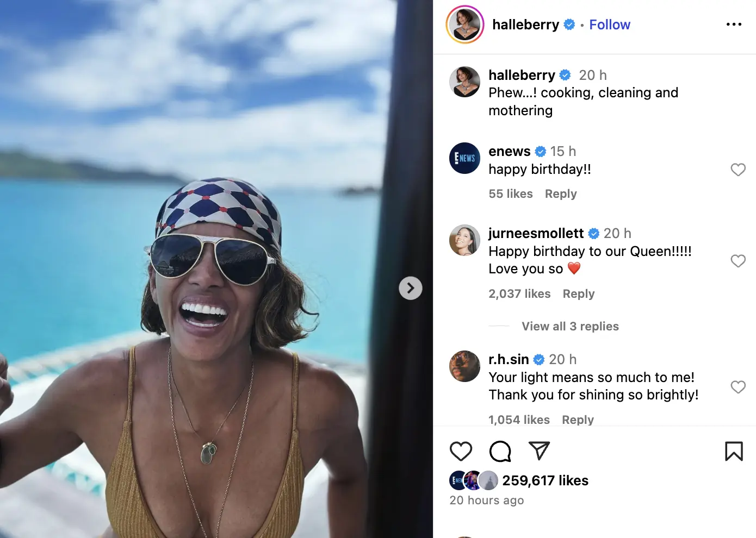This screenshot has width=756, height=538.
Task: Open jurneesmollett's profile picture
Action: tap(464, 240)
